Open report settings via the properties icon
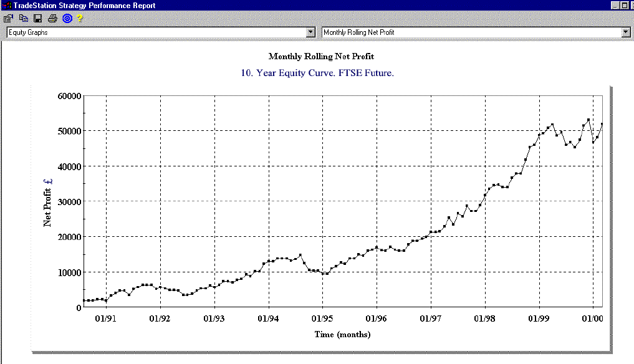 8,18
